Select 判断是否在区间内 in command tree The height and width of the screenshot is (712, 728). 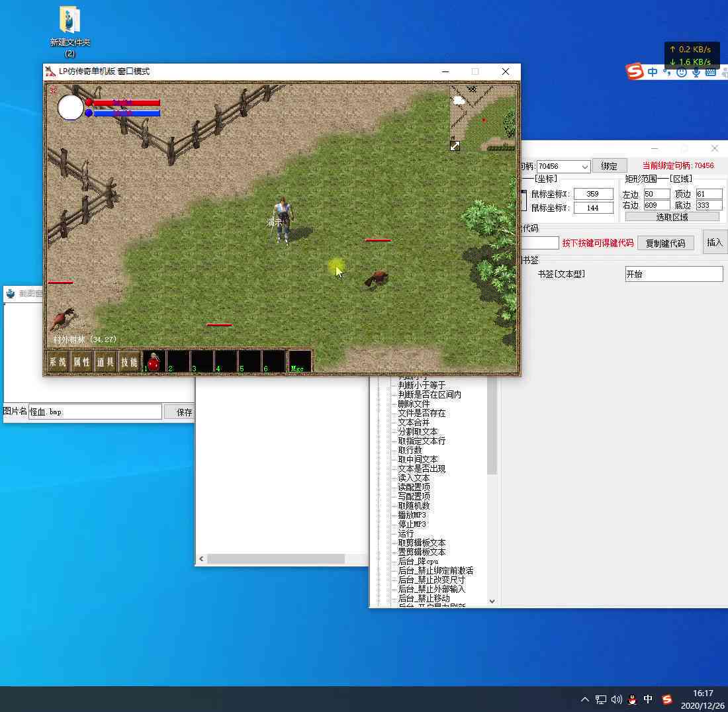click(x=430, y=394)
